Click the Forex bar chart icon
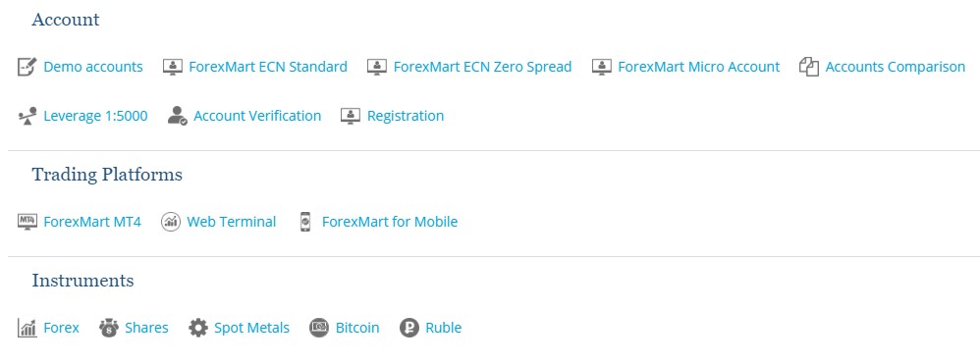 (27, 328)
